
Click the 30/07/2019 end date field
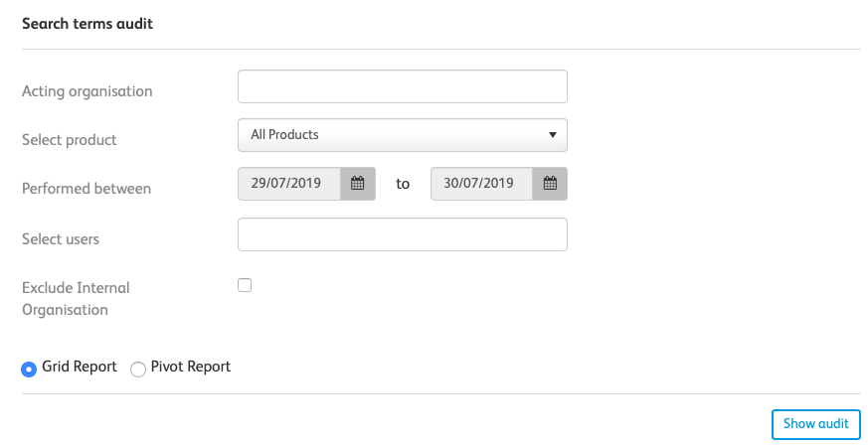pos(482,184)
